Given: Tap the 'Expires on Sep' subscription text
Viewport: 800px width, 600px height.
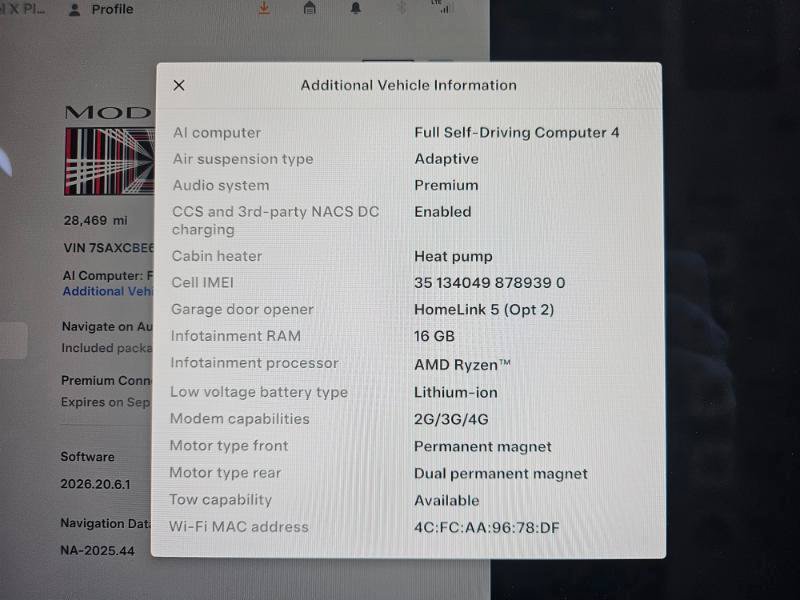Looking at the screenshot, I should point(105,402).
